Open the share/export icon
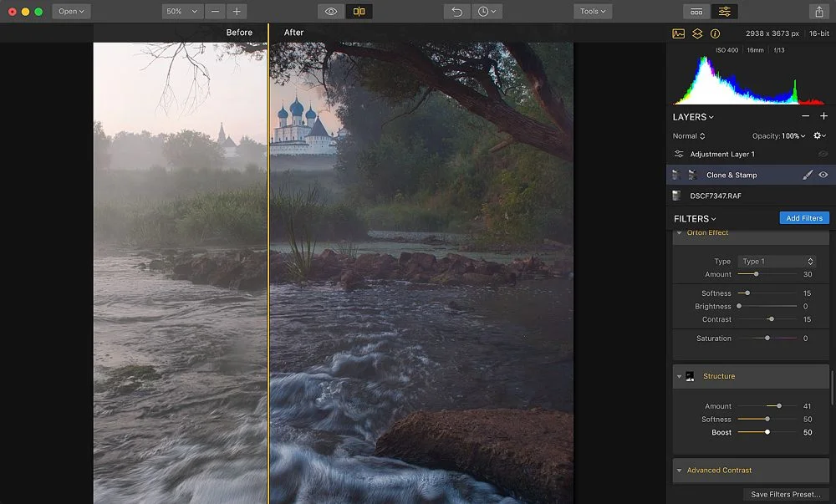 click(x=818, y=11)
